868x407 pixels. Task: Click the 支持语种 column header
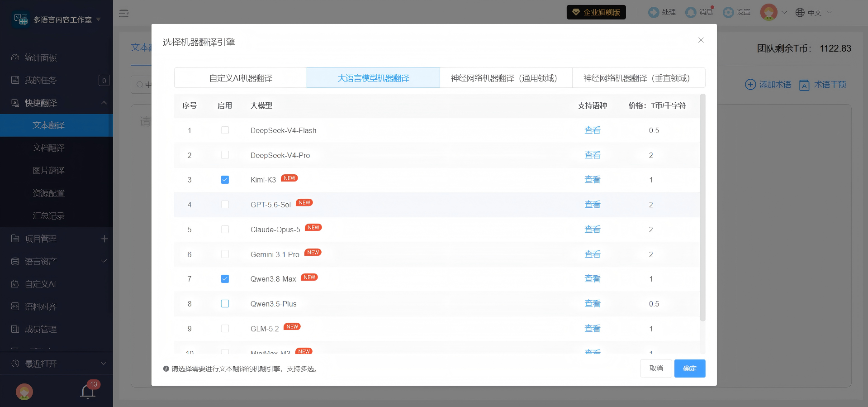tap(593, 105)
